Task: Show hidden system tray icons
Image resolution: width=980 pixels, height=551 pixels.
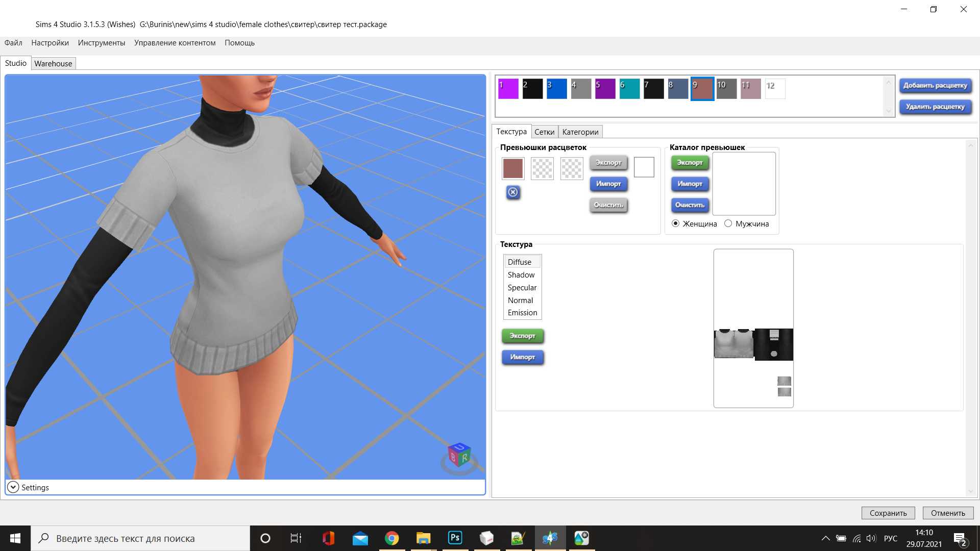Action: click(x=825, y=538)
